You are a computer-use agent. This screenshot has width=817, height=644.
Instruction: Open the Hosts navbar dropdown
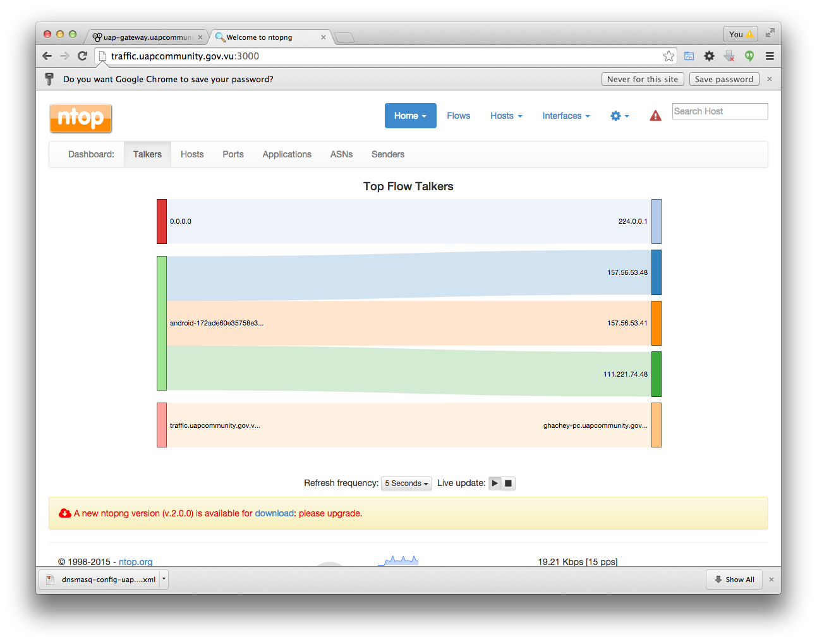tap(505, 116)
